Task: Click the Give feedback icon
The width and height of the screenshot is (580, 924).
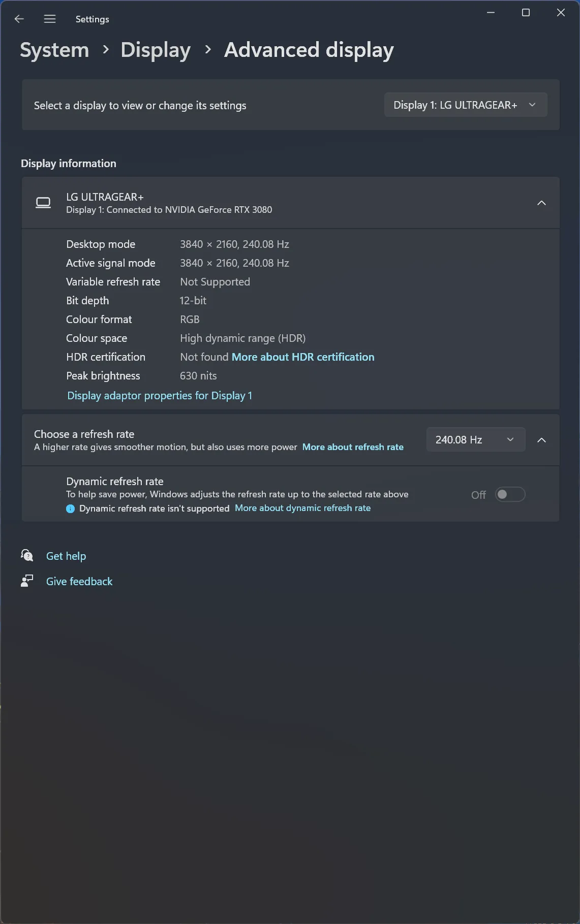Action: tap(27, 581)
